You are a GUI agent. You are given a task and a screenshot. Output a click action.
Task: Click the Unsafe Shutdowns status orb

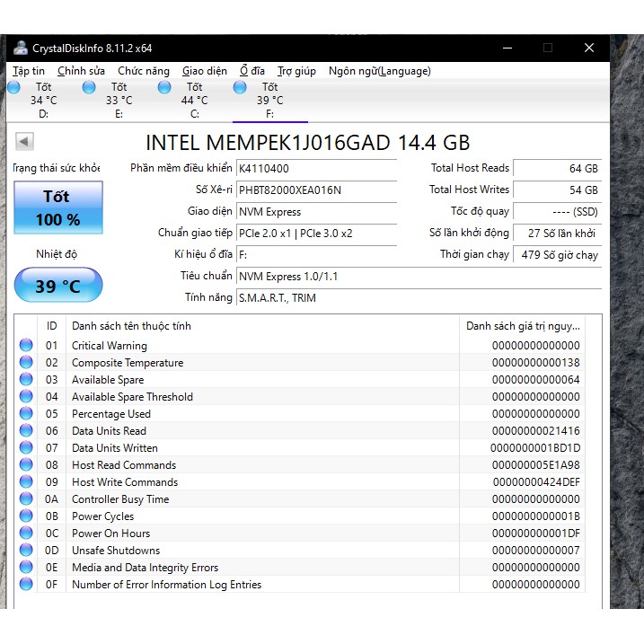coord(26,551)
